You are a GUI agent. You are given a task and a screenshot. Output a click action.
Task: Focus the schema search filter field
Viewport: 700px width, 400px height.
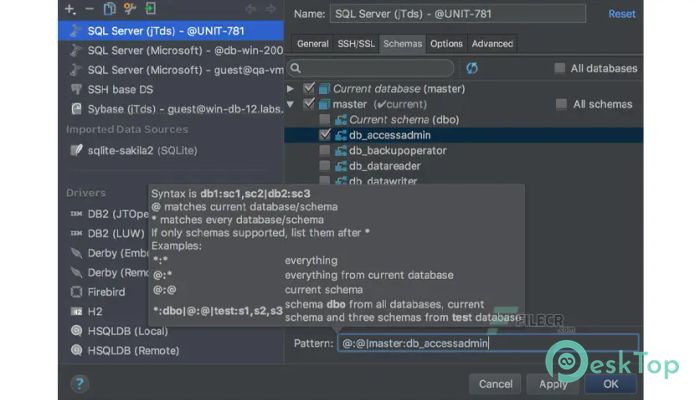click(371, 68)
